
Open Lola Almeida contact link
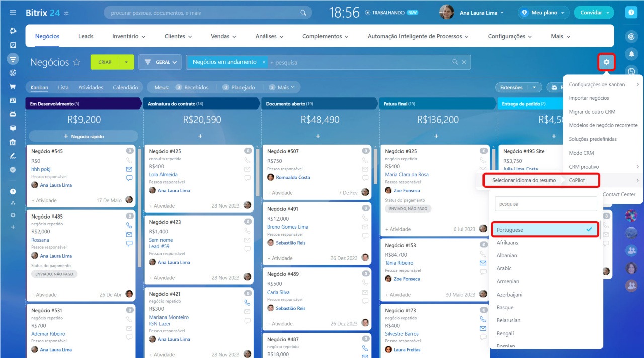coord(161,175)
